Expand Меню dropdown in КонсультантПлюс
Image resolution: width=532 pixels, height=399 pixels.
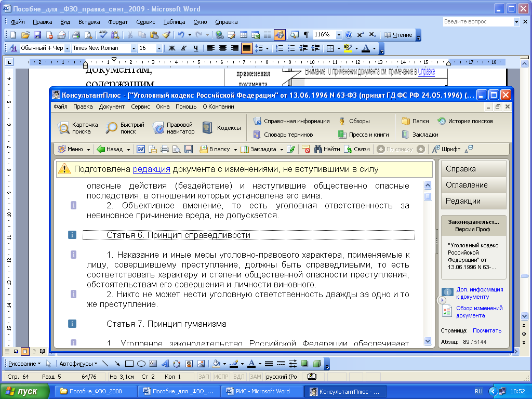pyautogui.click(x=88, y=150)
